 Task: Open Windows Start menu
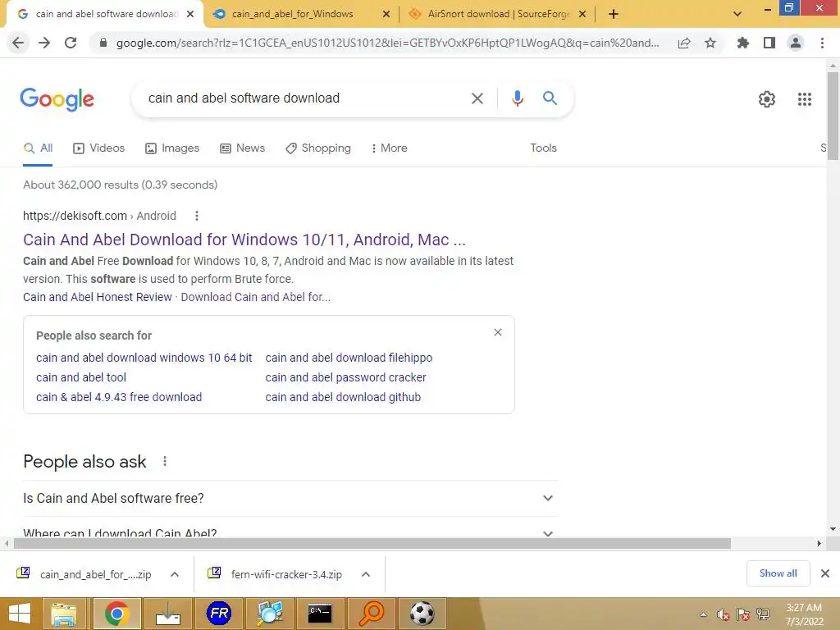coord(20,614)
